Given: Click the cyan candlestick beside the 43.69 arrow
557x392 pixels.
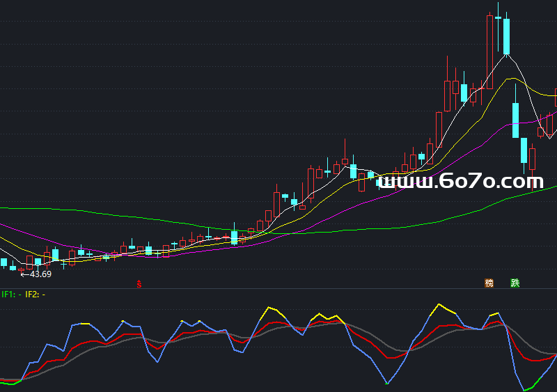Looking at the screenshot, I should (x=12, y=267).
